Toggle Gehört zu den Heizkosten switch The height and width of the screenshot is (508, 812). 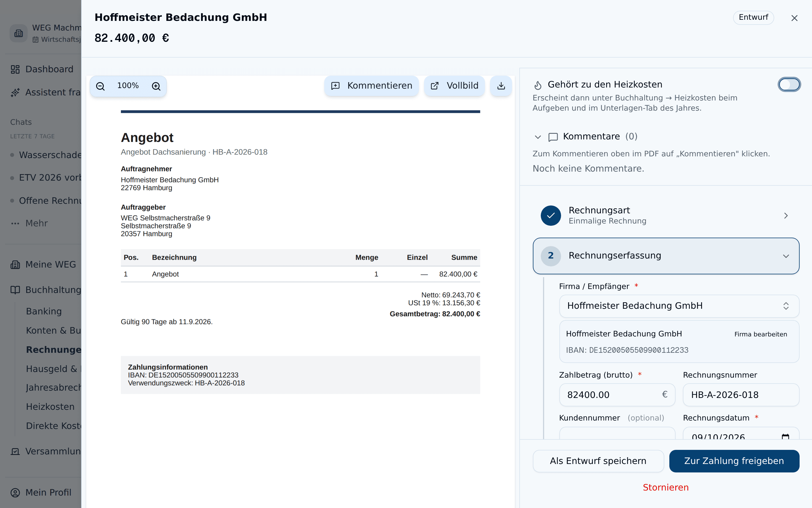coord(789,85)
